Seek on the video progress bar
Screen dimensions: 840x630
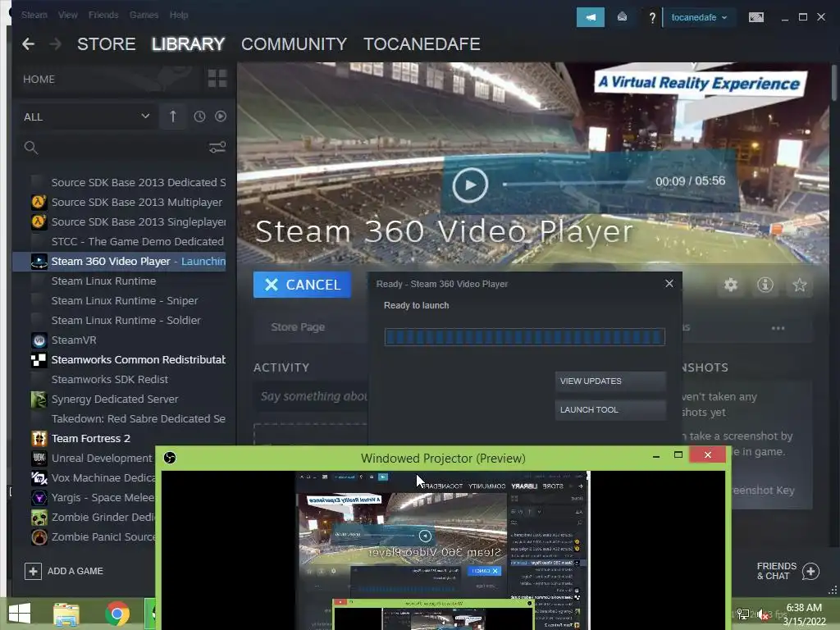pos(573,184)
